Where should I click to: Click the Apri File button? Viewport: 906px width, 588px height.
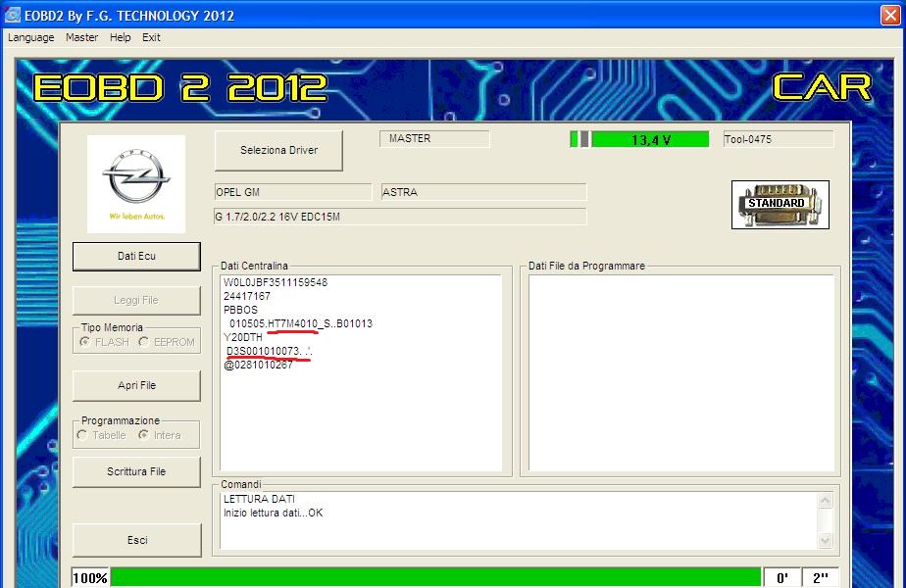click(x=136, y=385)
